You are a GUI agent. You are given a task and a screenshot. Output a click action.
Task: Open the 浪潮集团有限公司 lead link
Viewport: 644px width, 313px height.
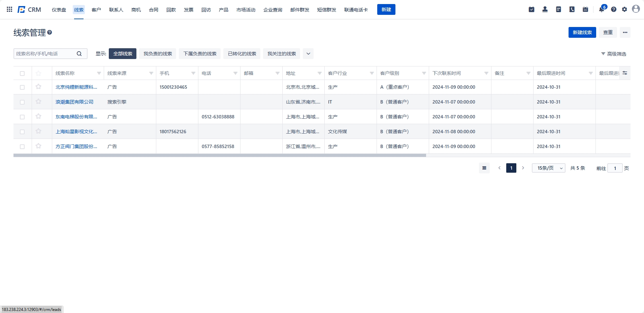point(74,102)
